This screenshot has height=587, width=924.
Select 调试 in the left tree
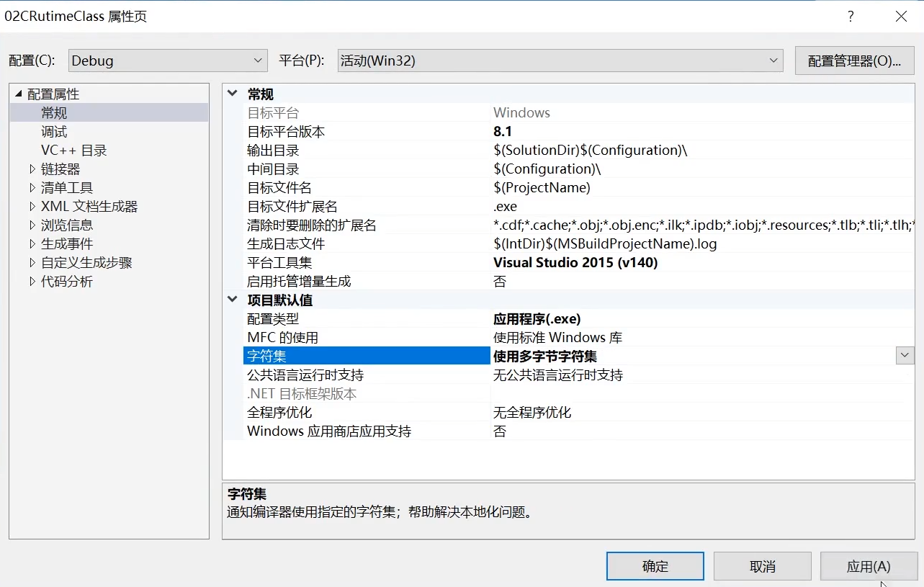tap(53, 131)
